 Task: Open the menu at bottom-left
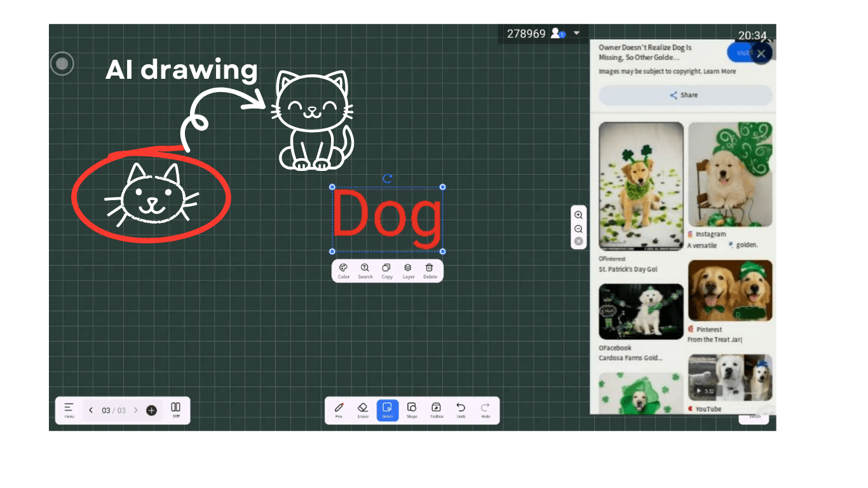click(x=69, y=410)
